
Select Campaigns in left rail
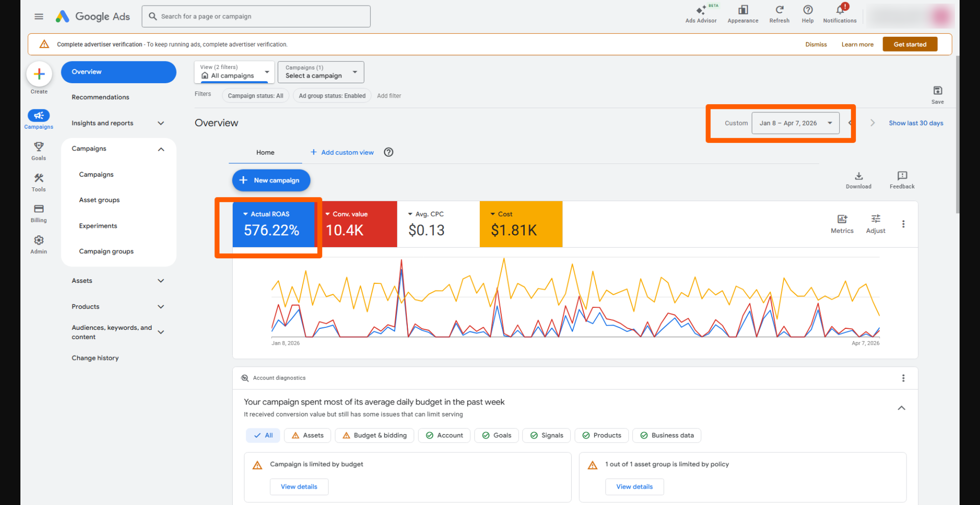tap(39, 119)
